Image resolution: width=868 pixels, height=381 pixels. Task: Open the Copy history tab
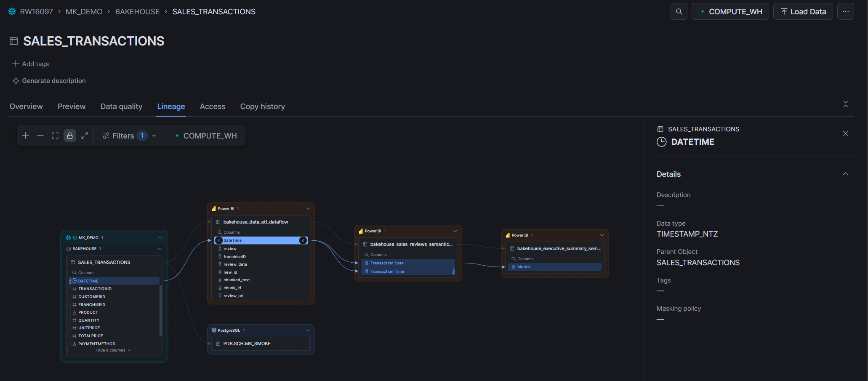[x=263, y=107]
